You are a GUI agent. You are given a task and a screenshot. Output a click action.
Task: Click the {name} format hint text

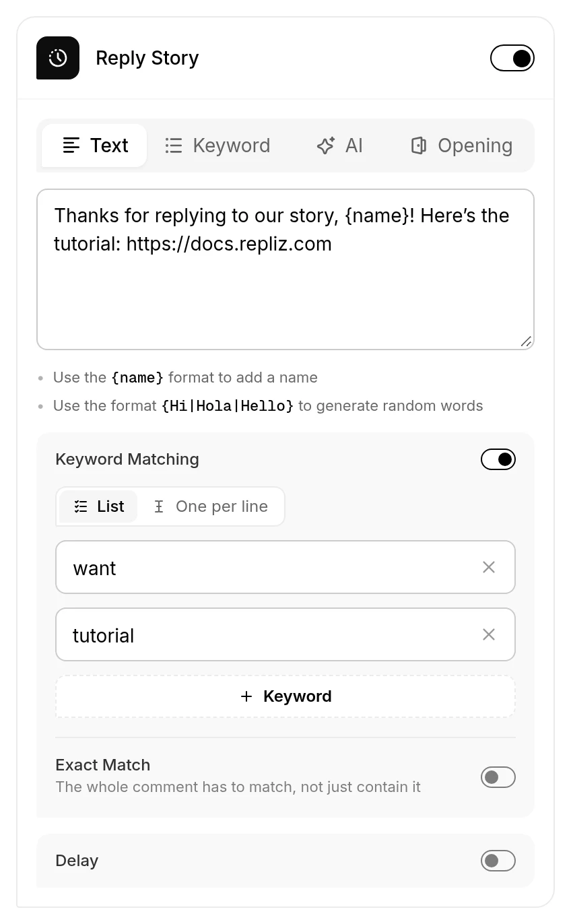pos(137,378)
